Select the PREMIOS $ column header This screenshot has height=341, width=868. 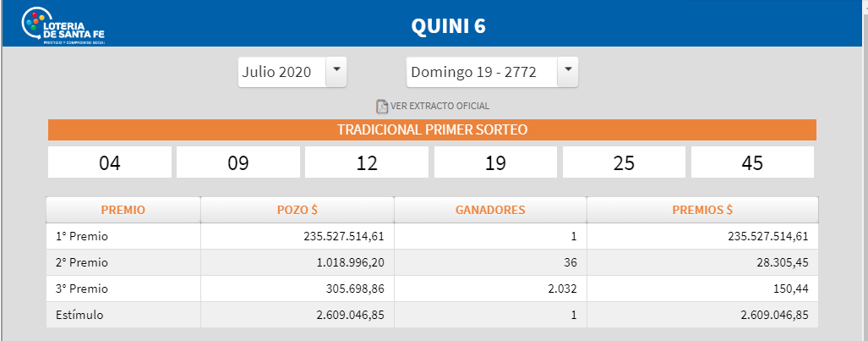tap(702, 209)
